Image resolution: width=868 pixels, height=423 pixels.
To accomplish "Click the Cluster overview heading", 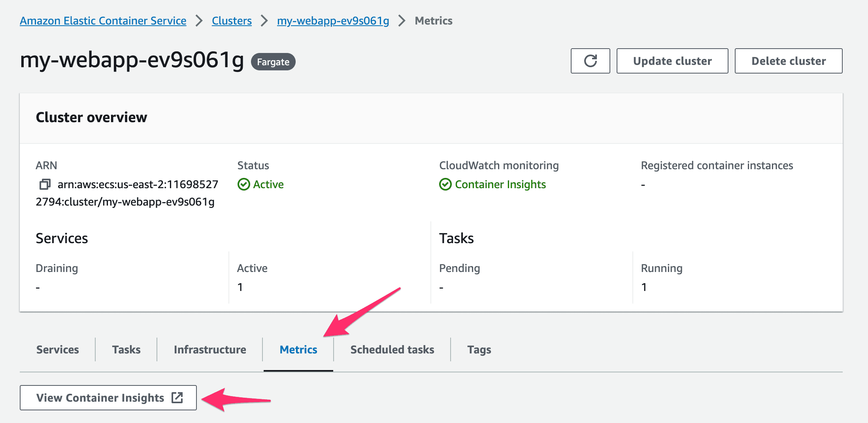I will click(x=91, y=117).
